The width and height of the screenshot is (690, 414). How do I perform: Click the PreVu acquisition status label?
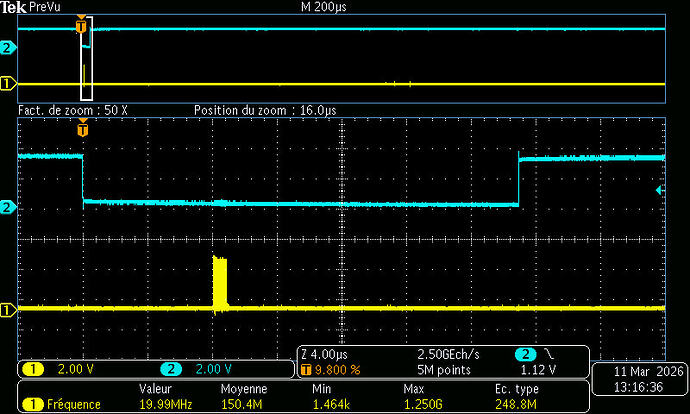coord(44,7)
